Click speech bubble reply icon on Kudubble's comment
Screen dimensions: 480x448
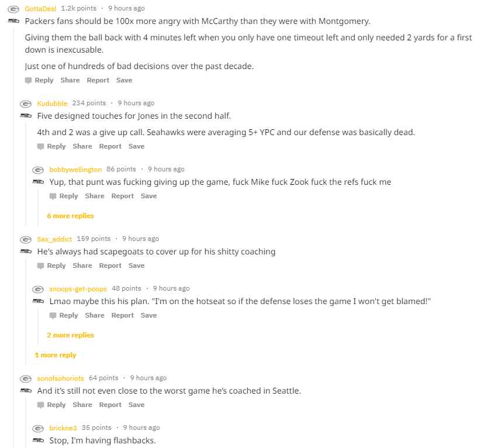(x=40, y=146)
